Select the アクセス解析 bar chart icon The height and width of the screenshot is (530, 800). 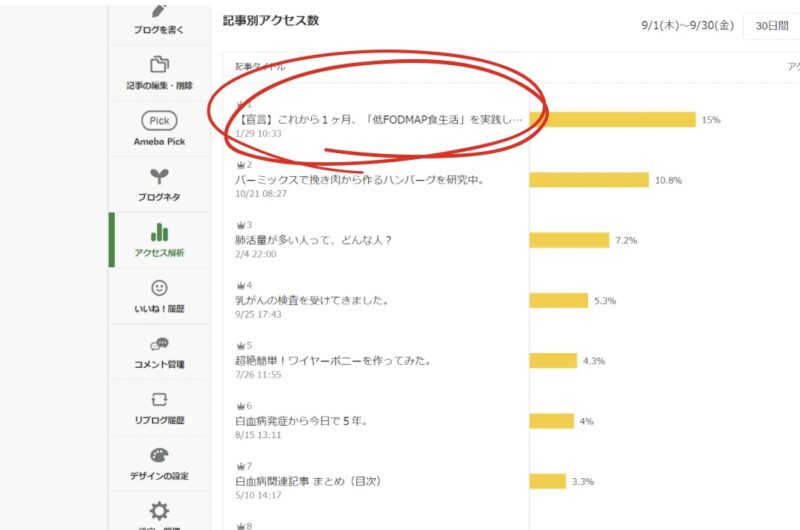pyautogui.click(x=159, y=232)
